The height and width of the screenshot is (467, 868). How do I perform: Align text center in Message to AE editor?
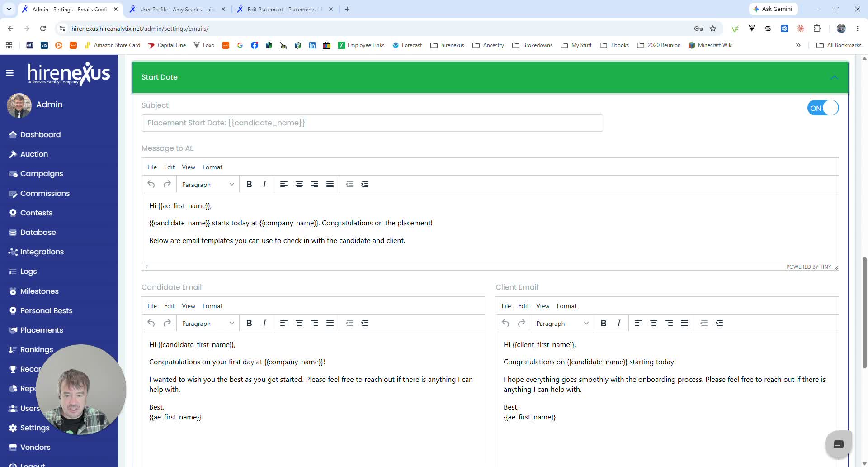(x=299, y=184)
